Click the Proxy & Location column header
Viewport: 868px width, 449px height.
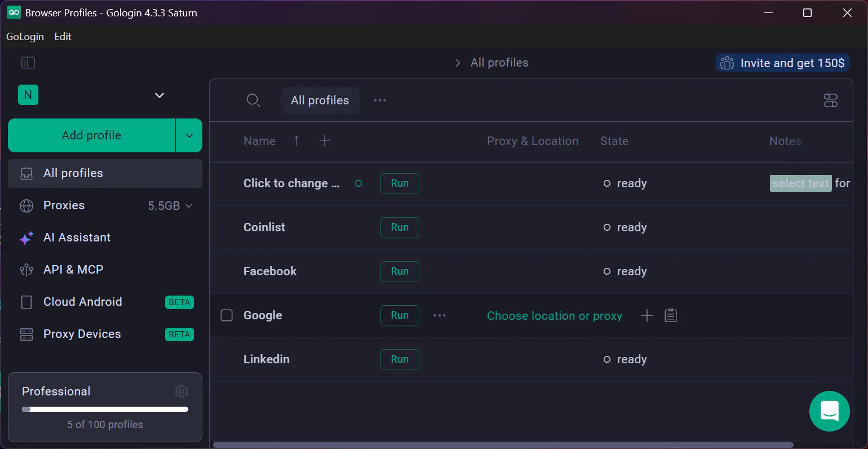click(533, 141)
